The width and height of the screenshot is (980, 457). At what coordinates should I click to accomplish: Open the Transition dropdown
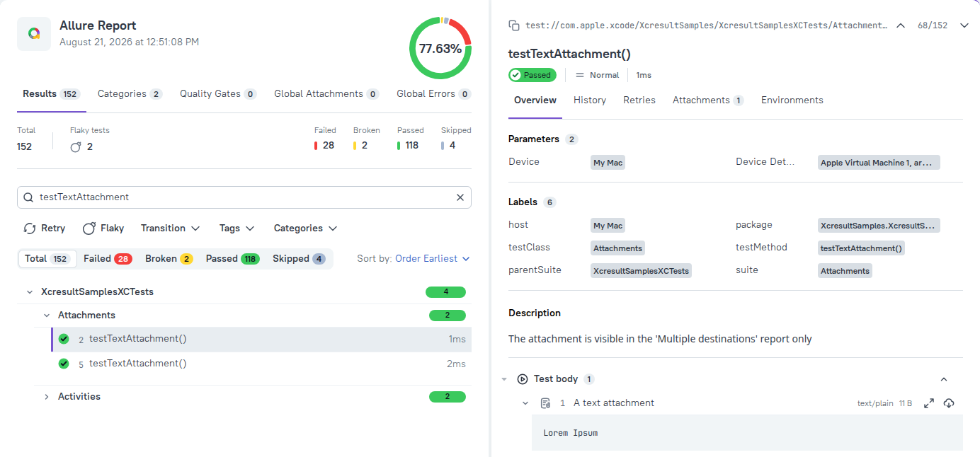pos(170,228)
